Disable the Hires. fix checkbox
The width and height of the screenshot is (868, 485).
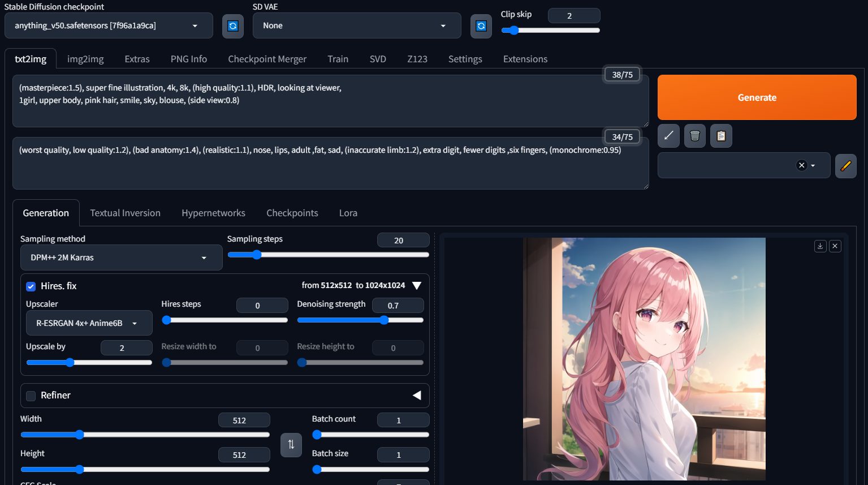tap(31, 286)
